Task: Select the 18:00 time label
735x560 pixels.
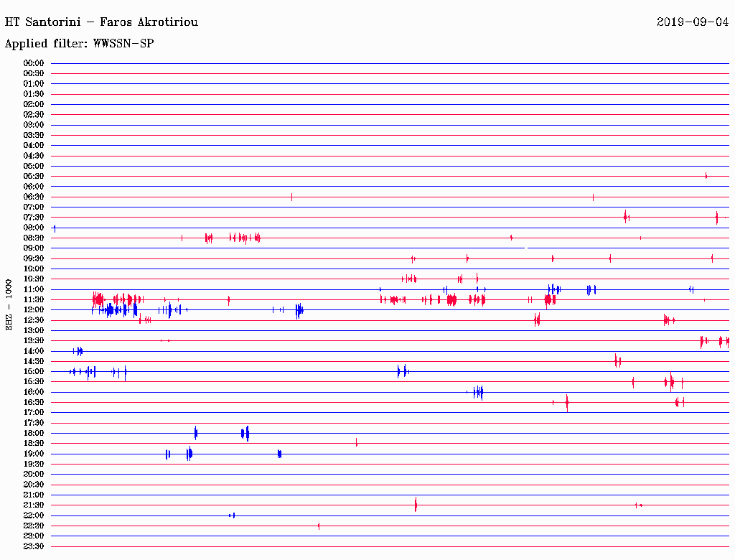Action: [x=34, y=433]
